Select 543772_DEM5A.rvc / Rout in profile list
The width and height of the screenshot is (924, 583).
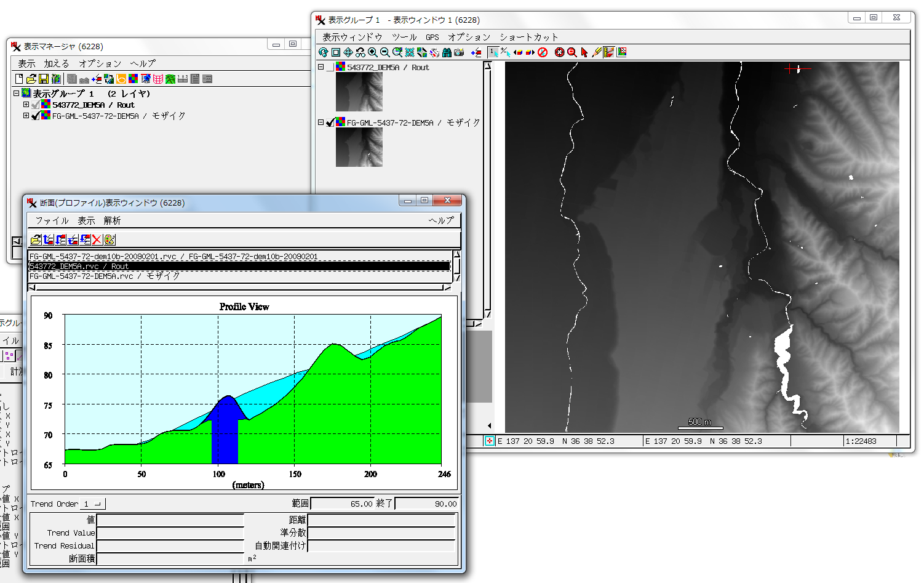239,267
